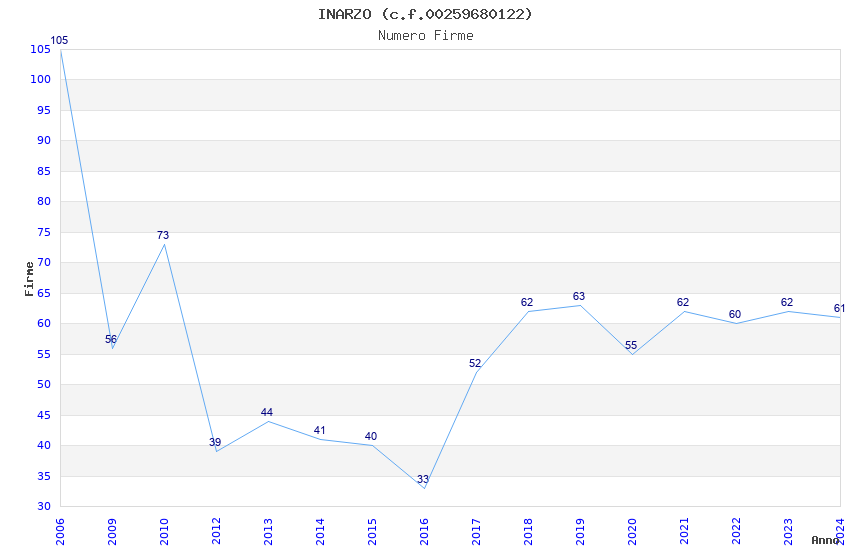Screen dimensions: 850x550
Task: Click the y-axis value 35
Action: pos(43,476)
